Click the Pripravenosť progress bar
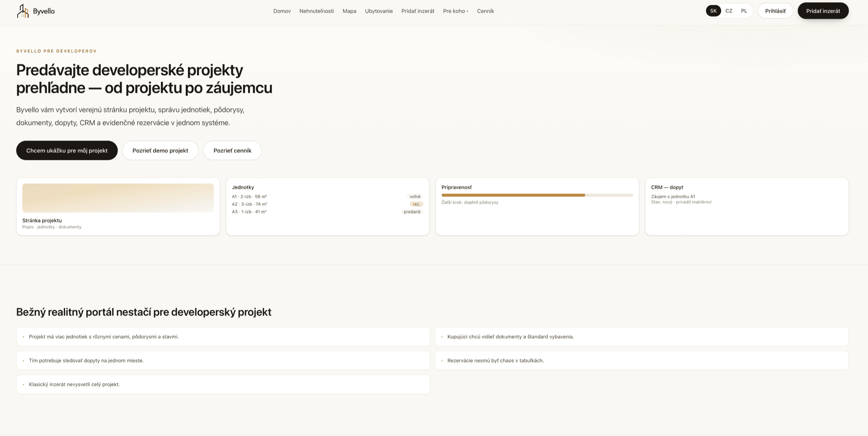The width and height of the screenshot is (868, 436). pos(537,195)
